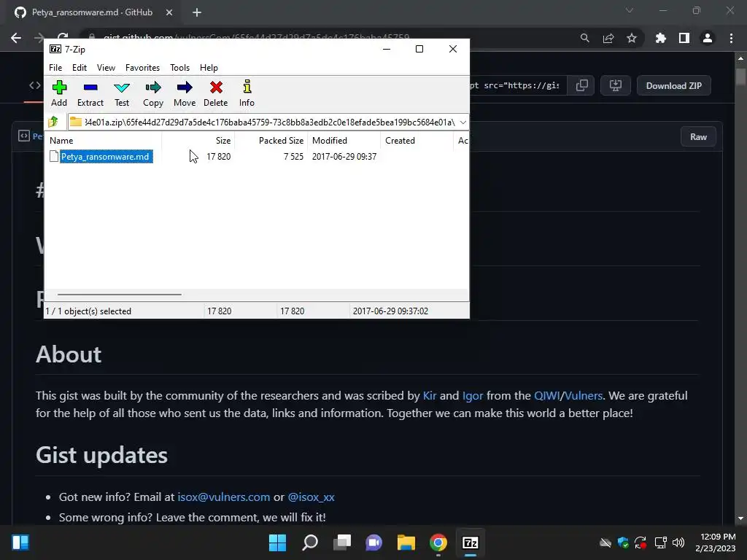Open Task View on taskbar
747x560 pixels.
tap(342, 542)
